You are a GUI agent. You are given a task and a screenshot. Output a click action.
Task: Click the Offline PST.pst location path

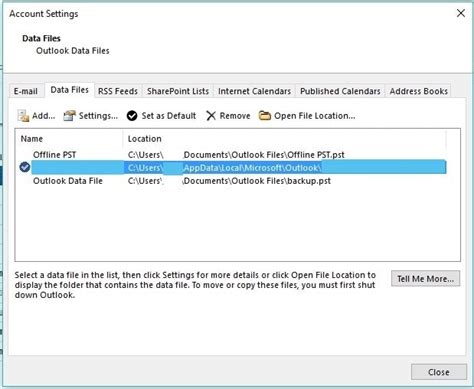point(236,155)
